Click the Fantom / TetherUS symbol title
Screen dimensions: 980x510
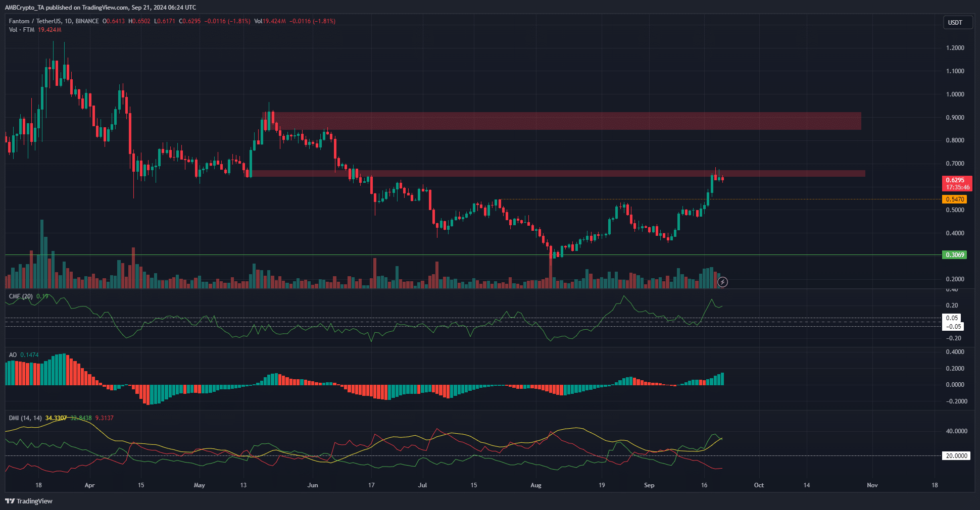pos(54,21)
